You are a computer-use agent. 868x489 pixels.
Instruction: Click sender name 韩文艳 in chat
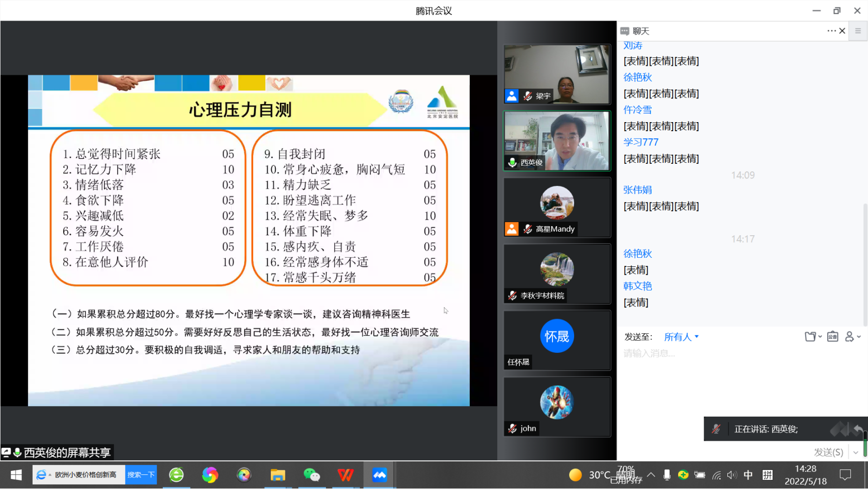click(x=637, y=286)
